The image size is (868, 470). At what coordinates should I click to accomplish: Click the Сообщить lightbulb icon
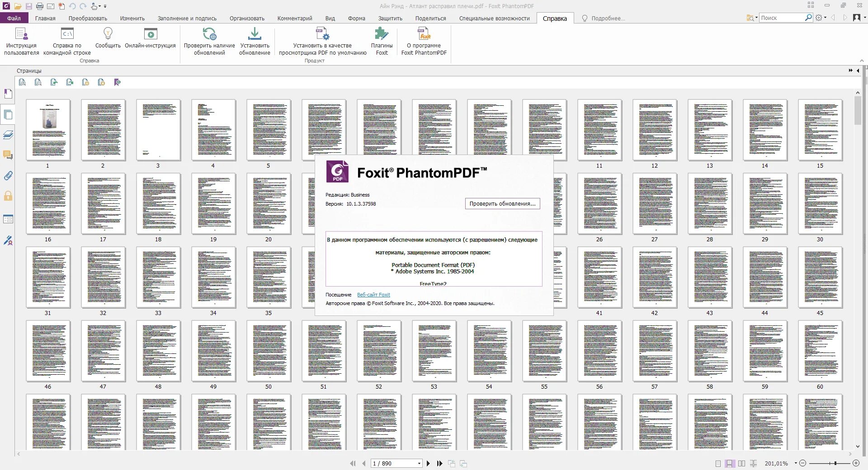[x=108, y=38]
